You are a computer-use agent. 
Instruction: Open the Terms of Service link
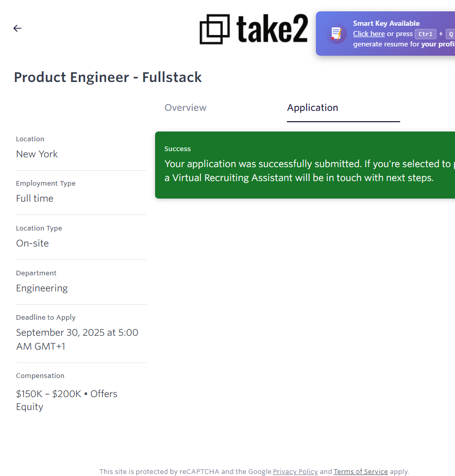coord(361,471)
